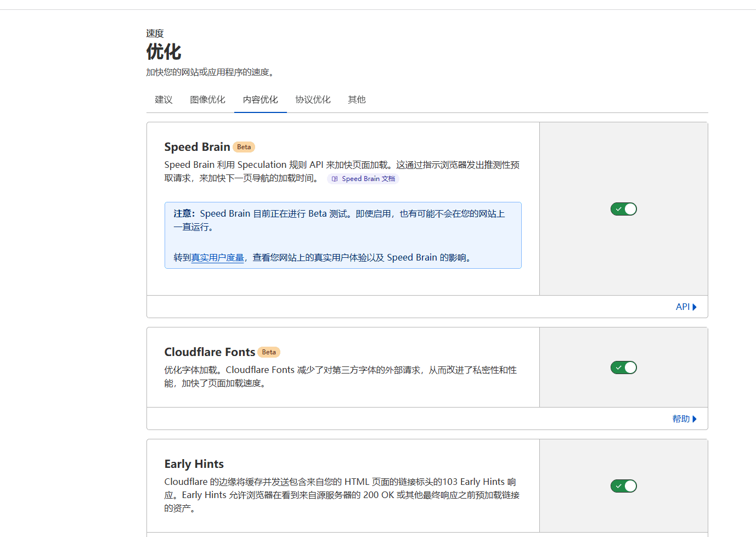Disable the Early Hints toggle

point(623,486)
